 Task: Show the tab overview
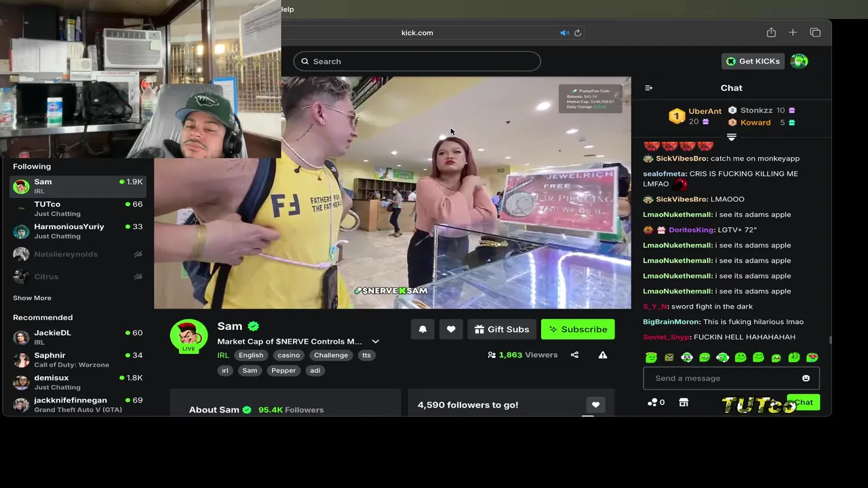pyautogui.click(x=815, y=33)
